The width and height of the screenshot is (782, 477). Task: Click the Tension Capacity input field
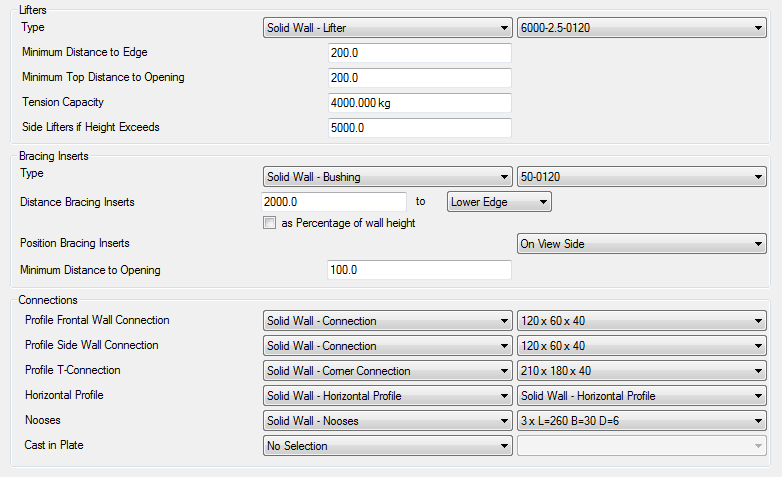click(419, 103)
